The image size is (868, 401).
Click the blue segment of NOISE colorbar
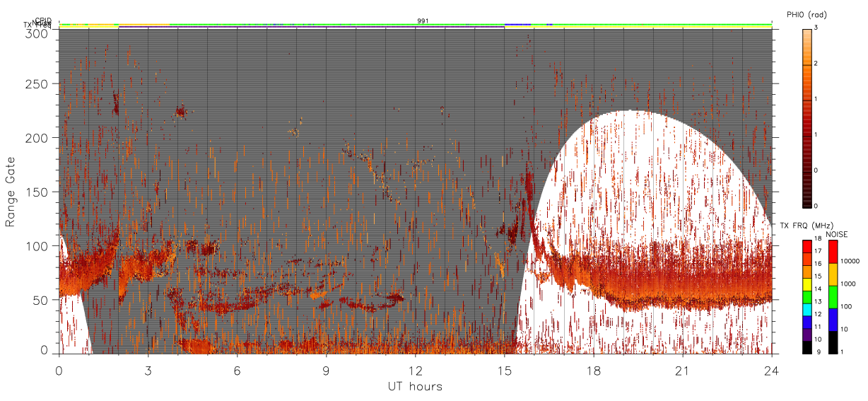[x=833, y=320]
